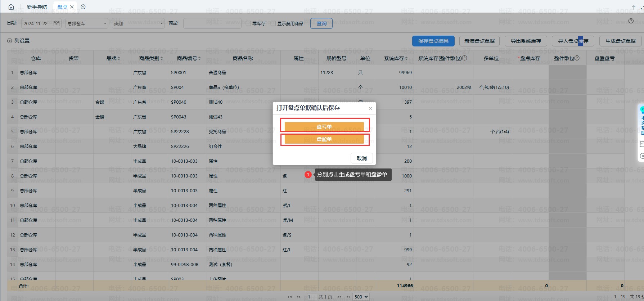Close the 盘点 tab with its X icon
Screen dimensions: 644x301
click(72, 7)
